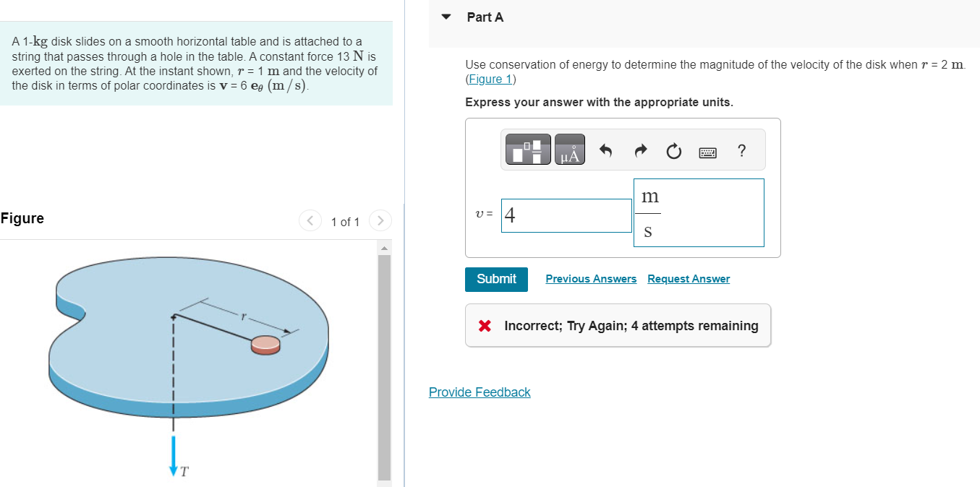Click the question mark help icon
This screenshot has height=487, width=980.
coord(741,151)
